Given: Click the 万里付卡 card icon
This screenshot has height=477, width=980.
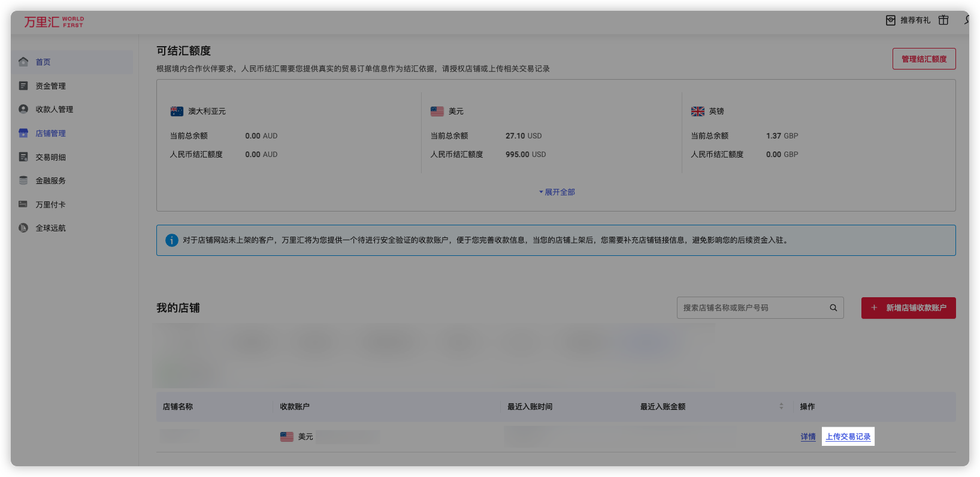Looking at the screenshot, I should (23, 204).
